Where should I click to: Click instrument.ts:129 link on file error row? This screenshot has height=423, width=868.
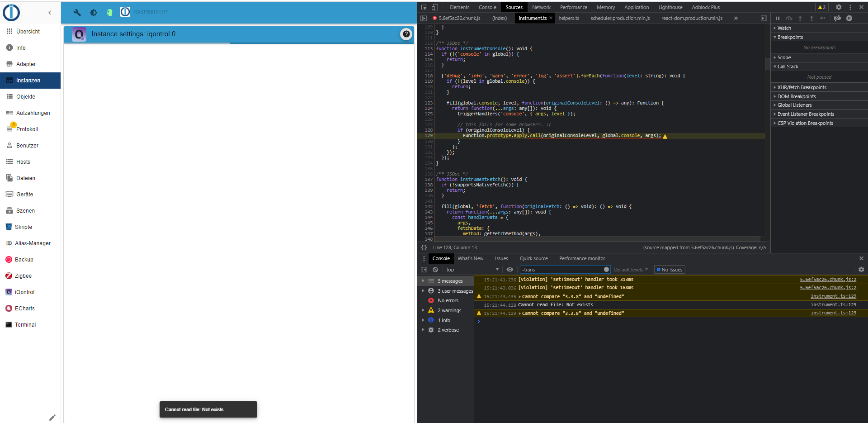click(833, 304)
